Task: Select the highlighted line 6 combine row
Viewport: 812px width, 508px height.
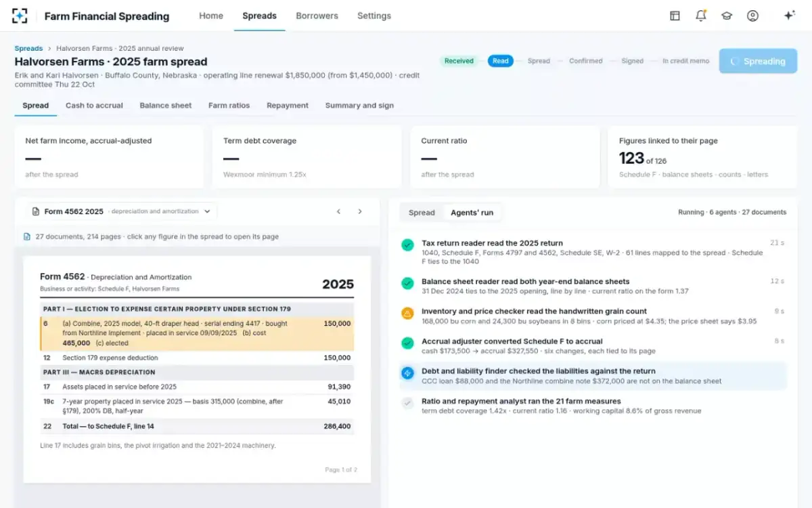Action: pyautogui.click(x=197, y=333)
